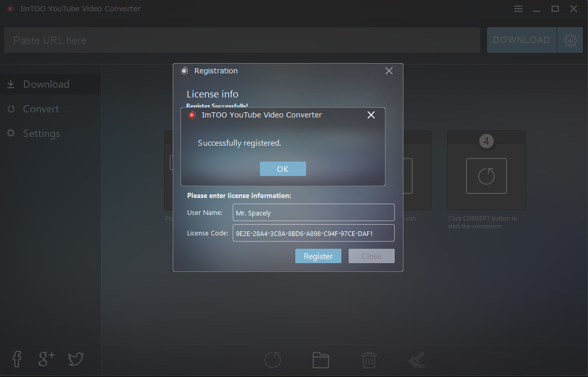Click the convert icon in bottom toolbar
Viewport: 588px width, 377px height.
coord(273,360)
